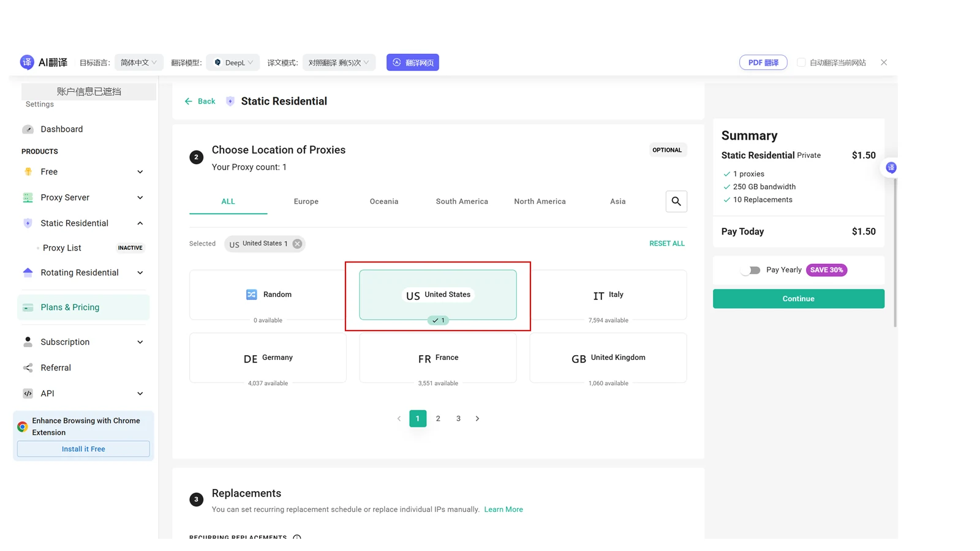Click the RESET ALL link
Screen dimensions: 980x551
point(667,244)
